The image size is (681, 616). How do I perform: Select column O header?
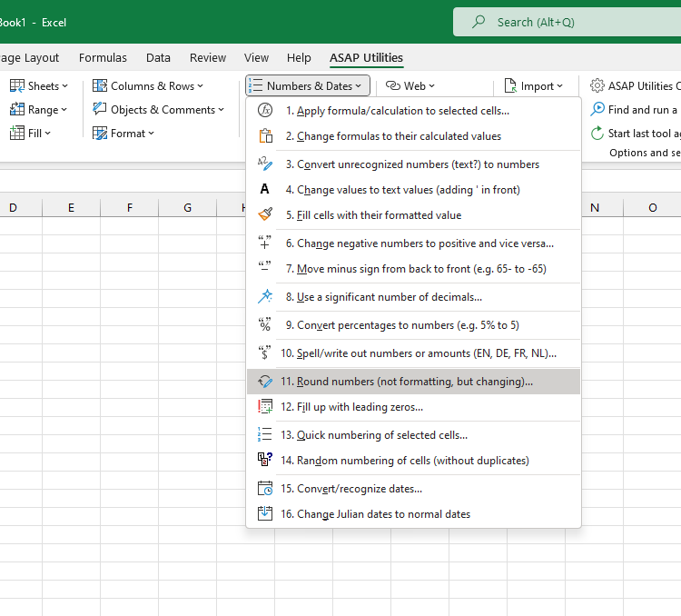point(652,207)
